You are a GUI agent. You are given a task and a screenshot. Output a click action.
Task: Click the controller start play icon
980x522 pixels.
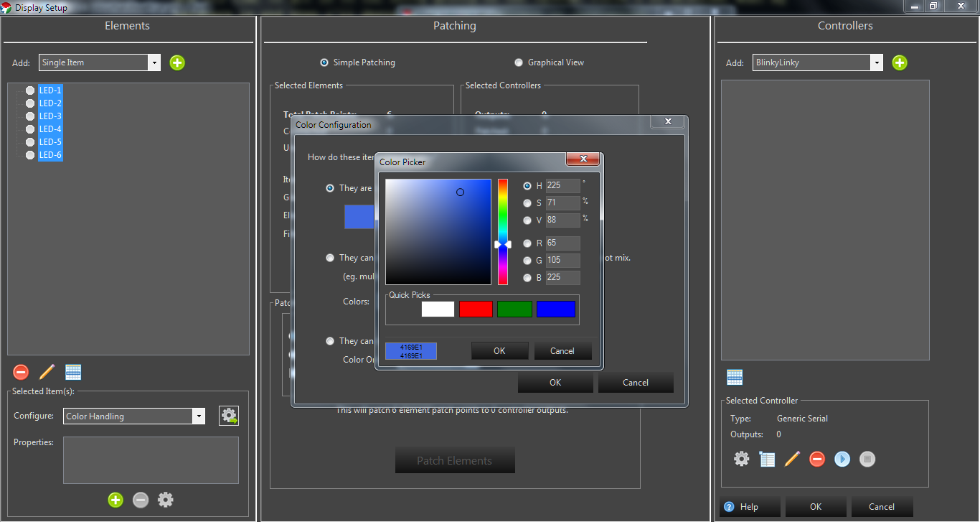point(842,459)
